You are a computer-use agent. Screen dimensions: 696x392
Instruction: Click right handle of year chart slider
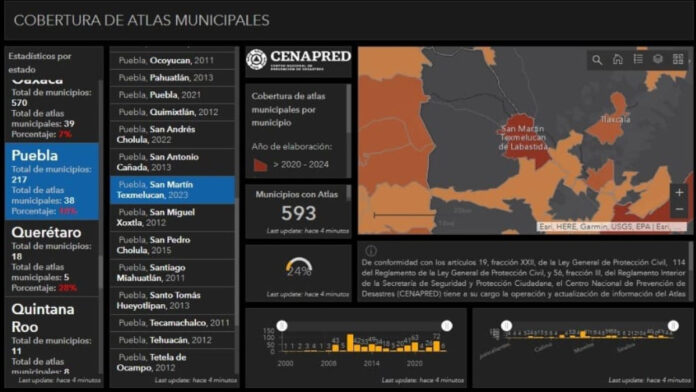pos(447,326)
